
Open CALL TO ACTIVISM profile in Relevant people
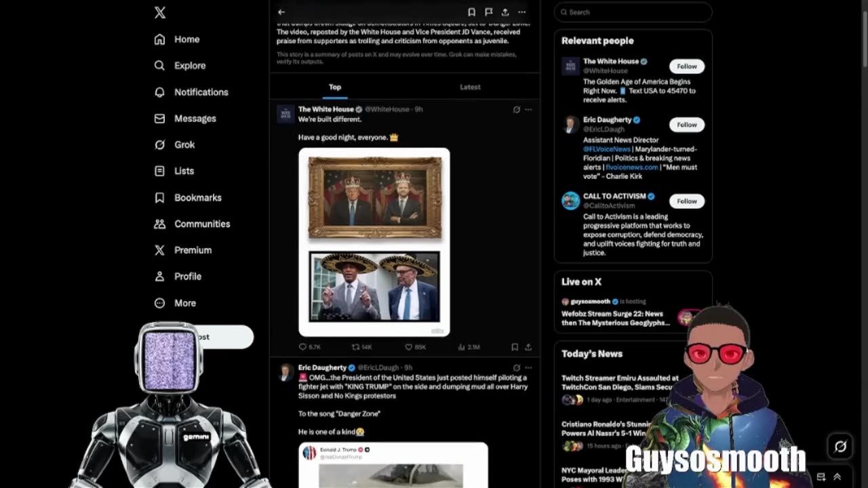[x=614, y=197]
